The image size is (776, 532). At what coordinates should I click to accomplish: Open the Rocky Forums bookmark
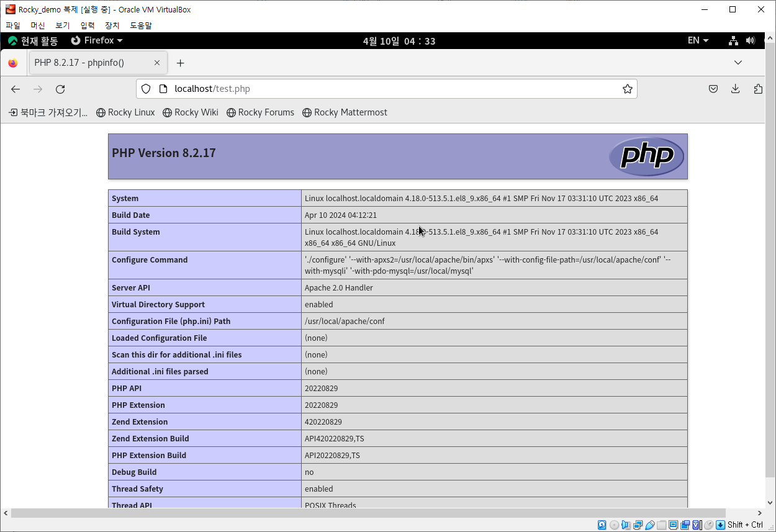261,112
